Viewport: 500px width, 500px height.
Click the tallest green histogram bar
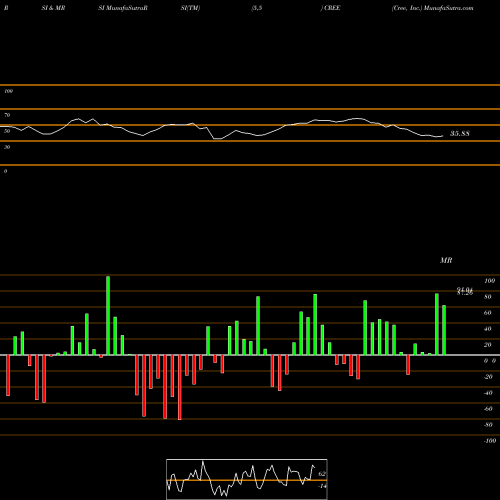click(108, 315)
